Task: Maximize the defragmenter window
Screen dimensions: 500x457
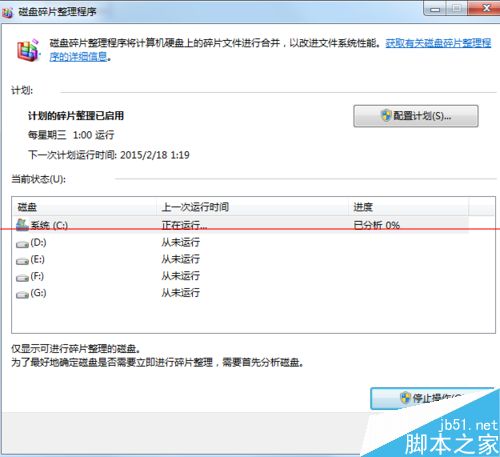Action: coord(456,9)
